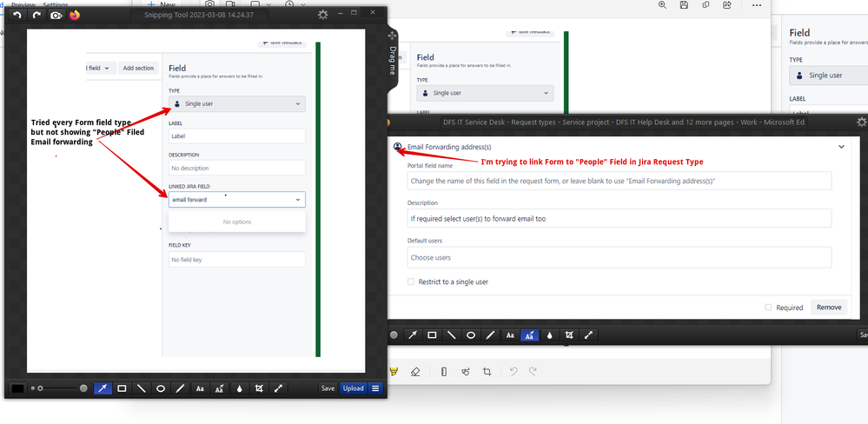The width and height of the screenshot is (868, 424).
Task: Open the Linked Jira Field dropdown showing email forward
Action: 237,199
